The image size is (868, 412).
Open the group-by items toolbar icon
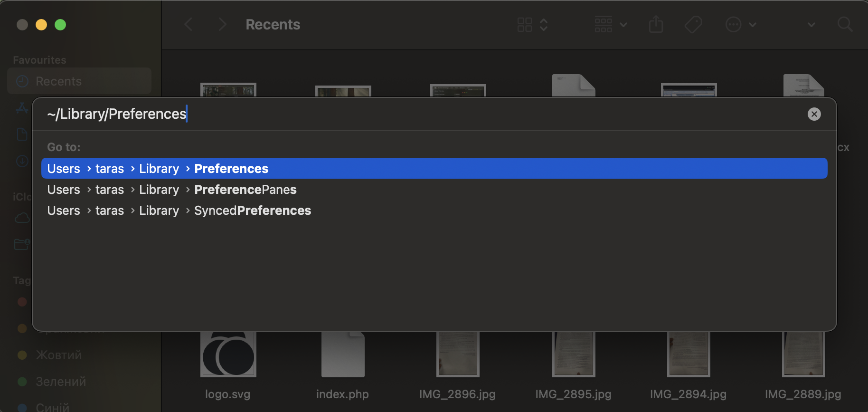pyautogui.click(x=603, y=24)
